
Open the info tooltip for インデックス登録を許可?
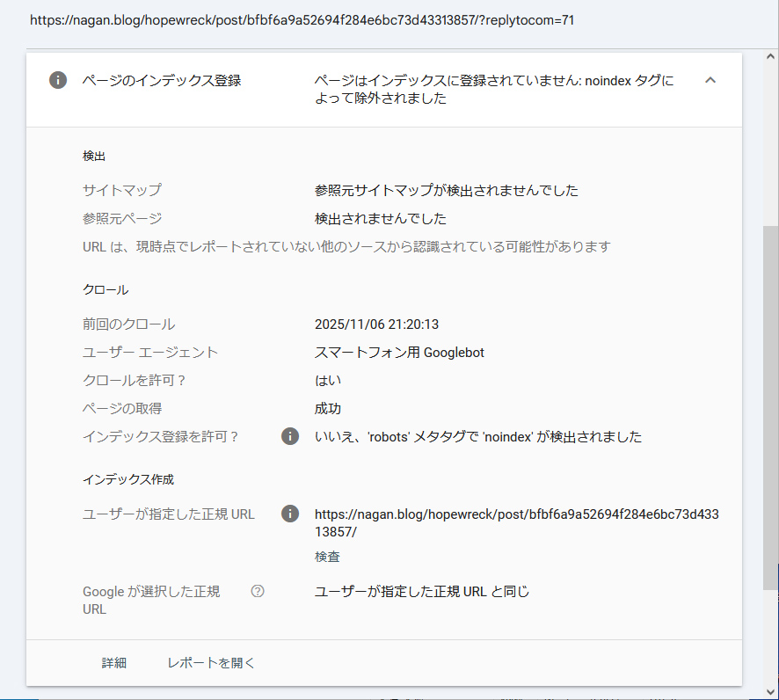coord(290,436)
